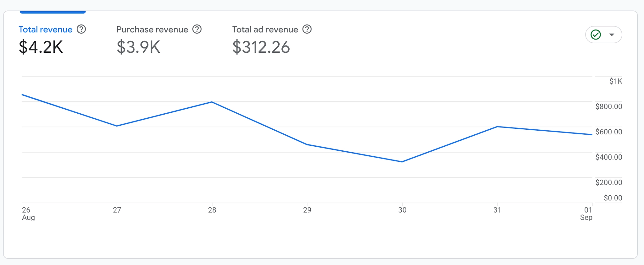644x265 pixels.
Task: Click the chart line's dip at day 27
Action: (117, 126)
